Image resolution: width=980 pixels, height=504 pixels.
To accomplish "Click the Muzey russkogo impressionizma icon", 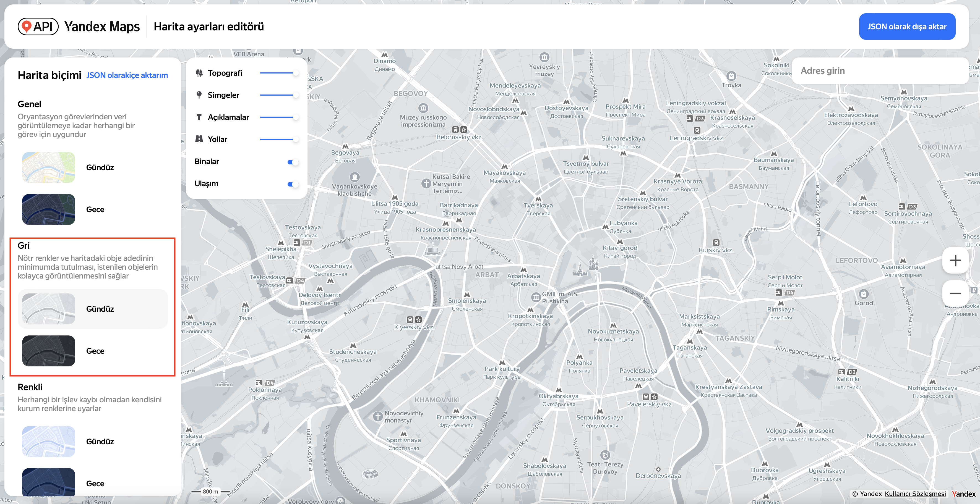I will coord(423,108).
